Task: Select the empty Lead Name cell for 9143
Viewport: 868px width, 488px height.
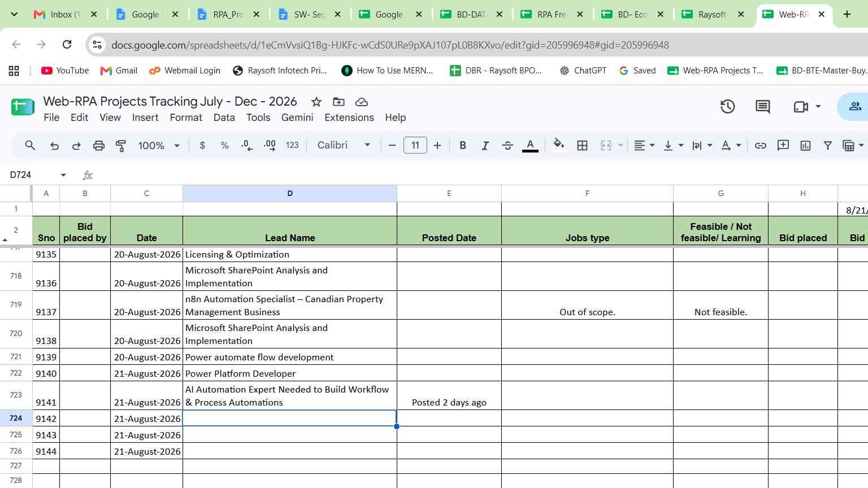Action: (x=290, y=435)
